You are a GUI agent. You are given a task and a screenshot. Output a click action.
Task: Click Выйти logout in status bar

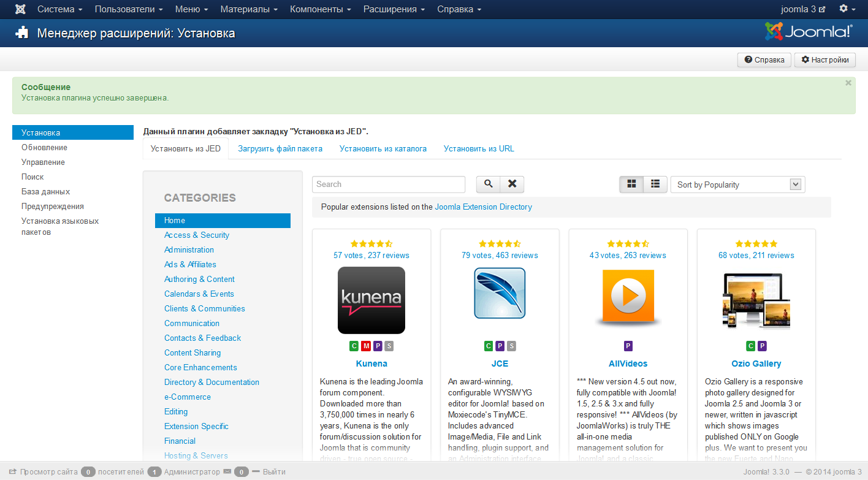(x=268, y=472)
